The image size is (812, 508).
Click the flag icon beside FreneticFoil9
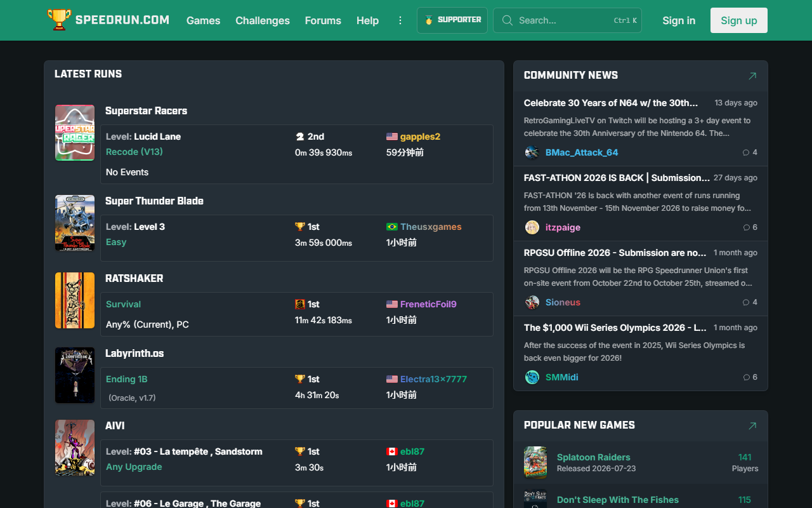tap(392, 304)
